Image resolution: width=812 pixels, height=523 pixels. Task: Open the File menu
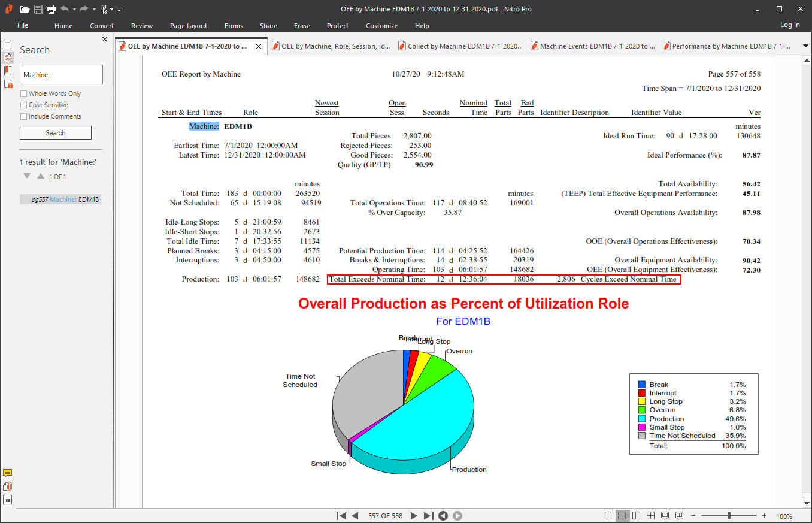pyautogui.click(x=23, y=26)
